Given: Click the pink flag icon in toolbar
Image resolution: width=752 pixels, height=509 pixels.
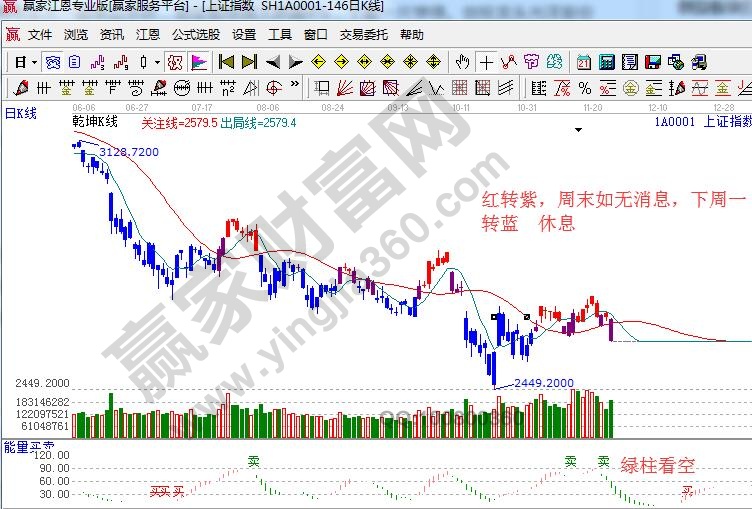Looking at the screenshot, I should pyautogui.click(x=199, y=62).
